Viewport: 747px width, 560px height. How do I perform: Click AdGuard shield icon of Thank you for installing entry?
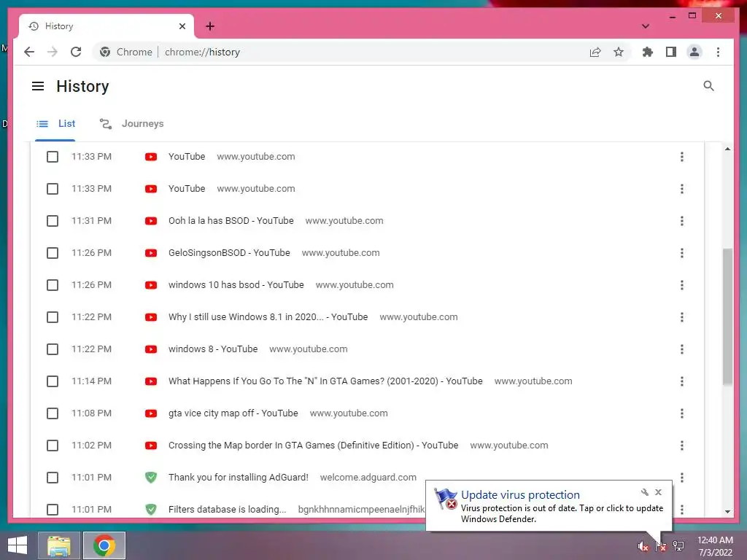tap(151, 477)
